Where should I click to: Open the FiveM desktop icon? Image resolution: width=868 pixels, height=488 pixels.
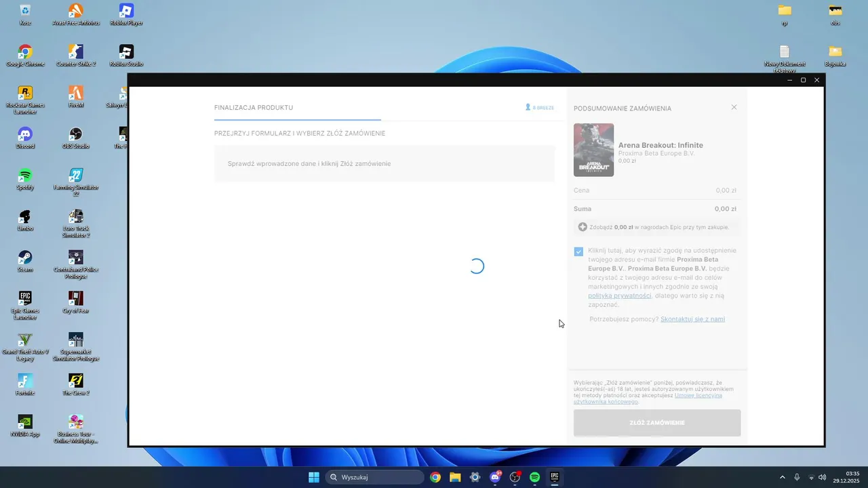tap(76, 97)
